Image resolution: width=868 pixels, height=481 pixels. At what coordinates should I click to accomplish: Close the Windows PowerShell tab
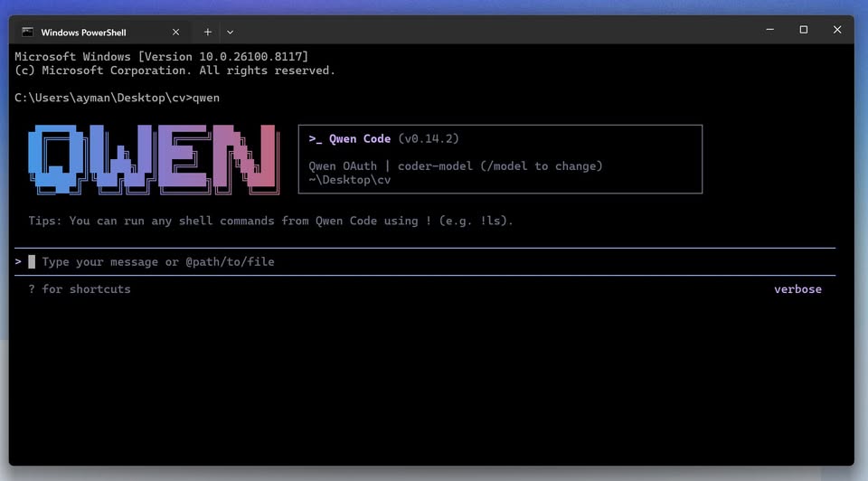pyautogui.click(x=175, y=33)
